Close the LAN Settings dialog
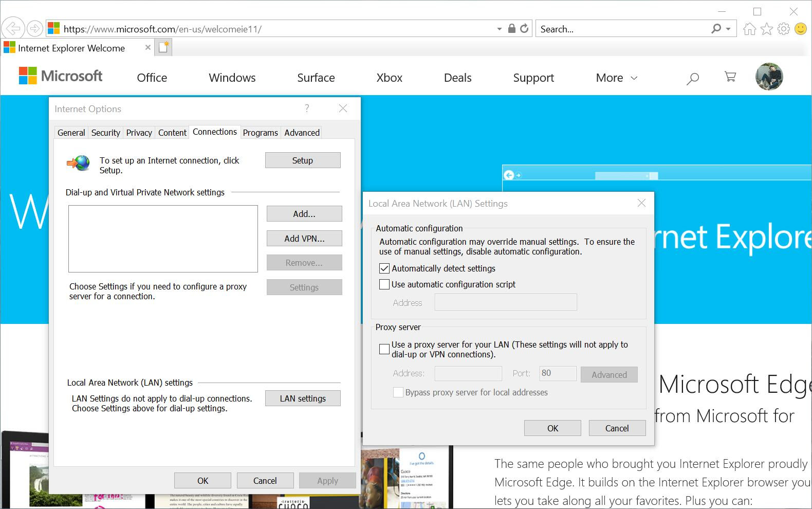 coord(641,203)
